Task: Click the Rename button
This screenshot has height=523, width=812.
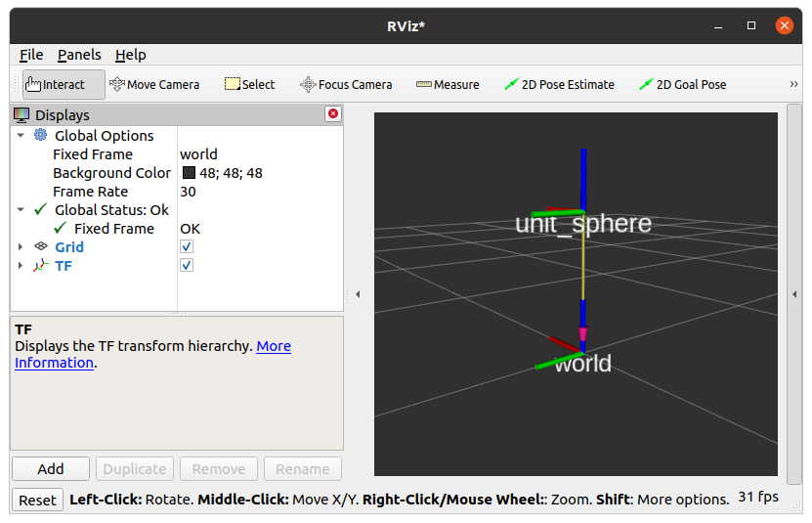Action: [x=303, y=468]
